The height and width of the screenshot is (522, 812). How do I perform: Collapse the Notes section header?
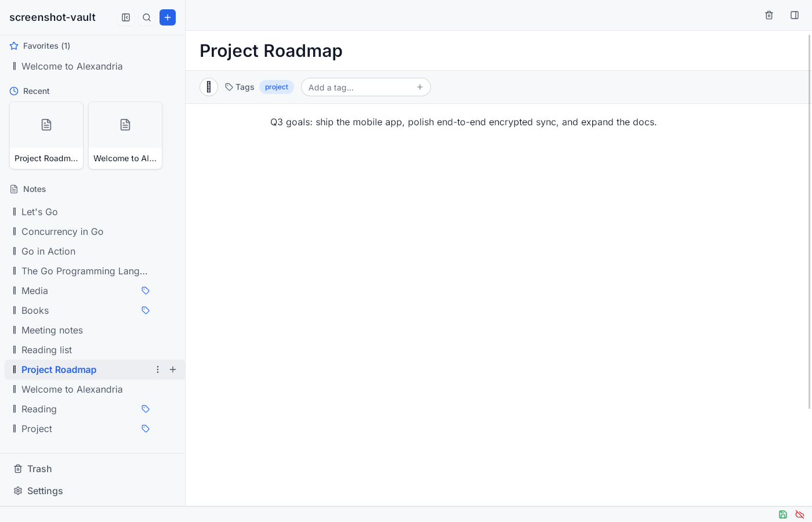click(x=34, y=189)
